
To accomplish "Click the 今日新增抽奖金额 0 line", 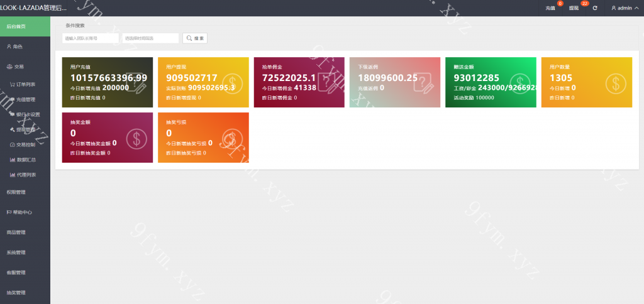I will click(93, 143).
